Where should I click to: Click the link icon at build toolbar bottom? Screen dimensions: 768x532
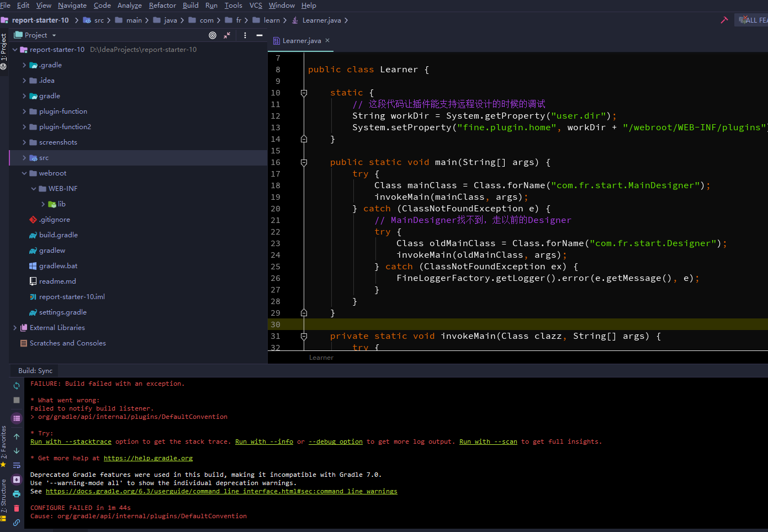click(17, 523)
